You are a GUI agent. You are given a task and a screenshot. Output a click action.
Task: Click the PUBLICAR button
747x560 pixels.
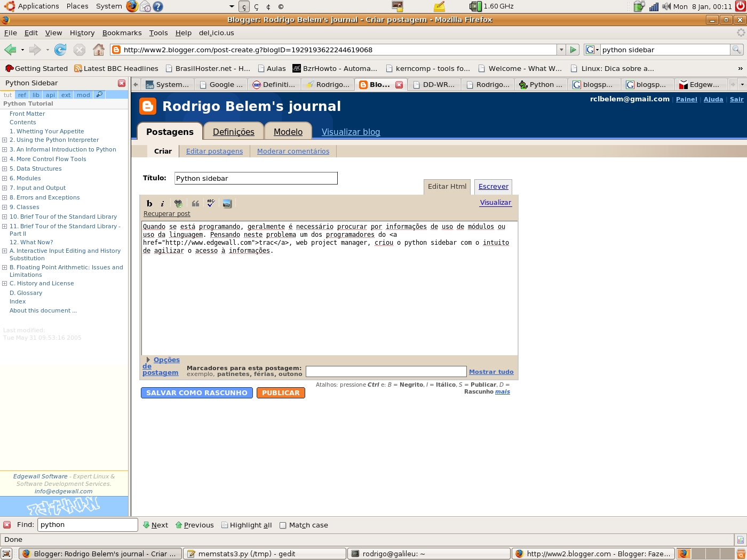point(281,393)
